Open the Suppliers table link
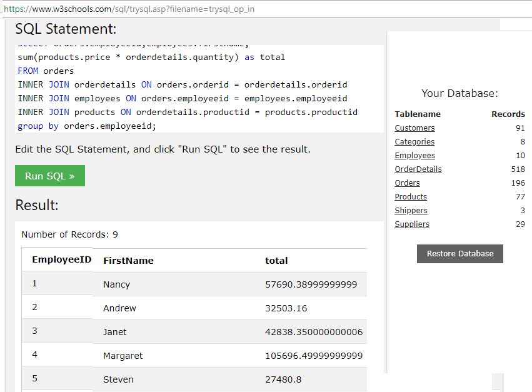532x392 pixels. (412, 224)
